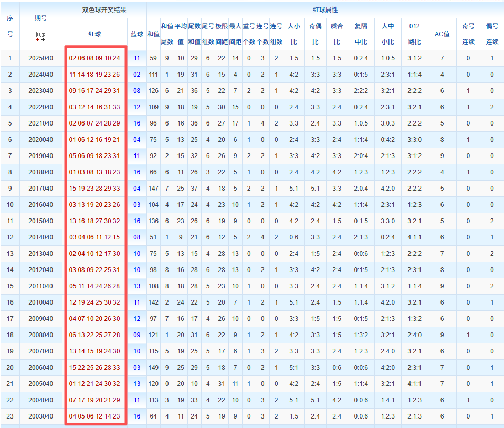This screenshot has width=504, height=428.
Task: Click issue number 2024040
Action: pyautogui.click(x=40, y=75)
